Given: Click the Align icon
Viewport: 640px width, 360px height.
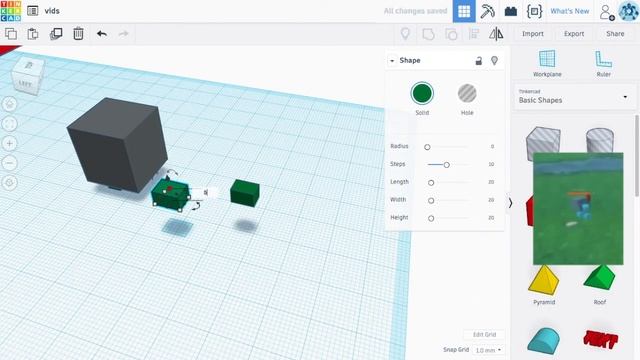Looking at the screenshot, I should [474, 33].
